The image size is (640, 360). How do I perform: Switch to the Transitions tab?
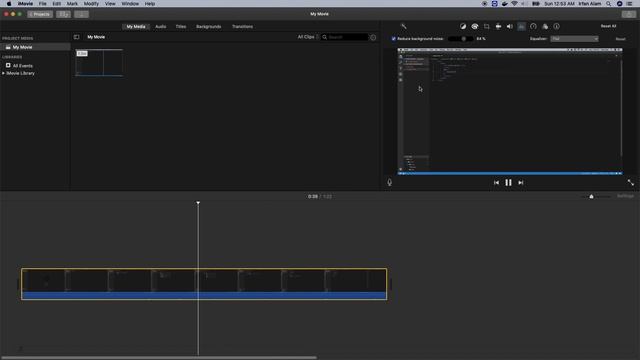(242, 27)
